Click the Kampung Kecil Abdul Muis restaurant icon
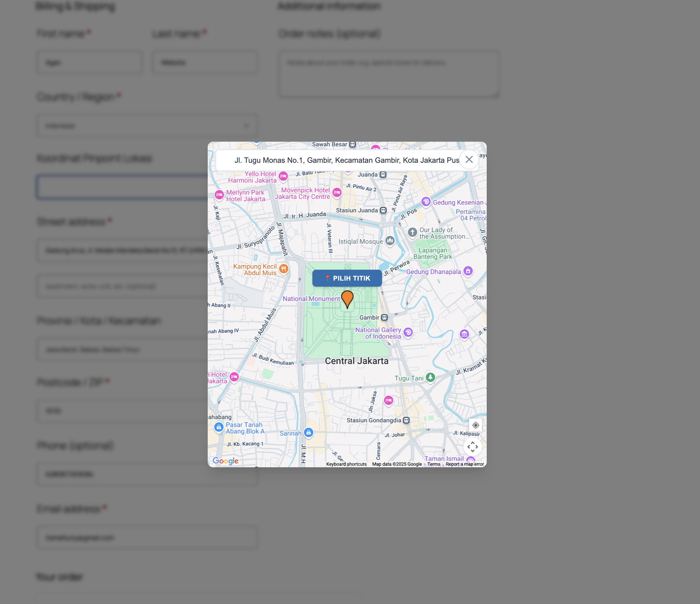This screenshot has height=604, width=700. click(284, 269)
